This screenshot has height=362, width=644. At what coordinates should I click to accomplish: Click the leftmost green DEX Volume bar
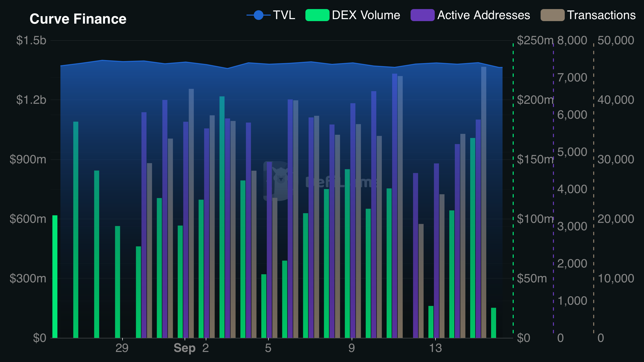(55, 277)
